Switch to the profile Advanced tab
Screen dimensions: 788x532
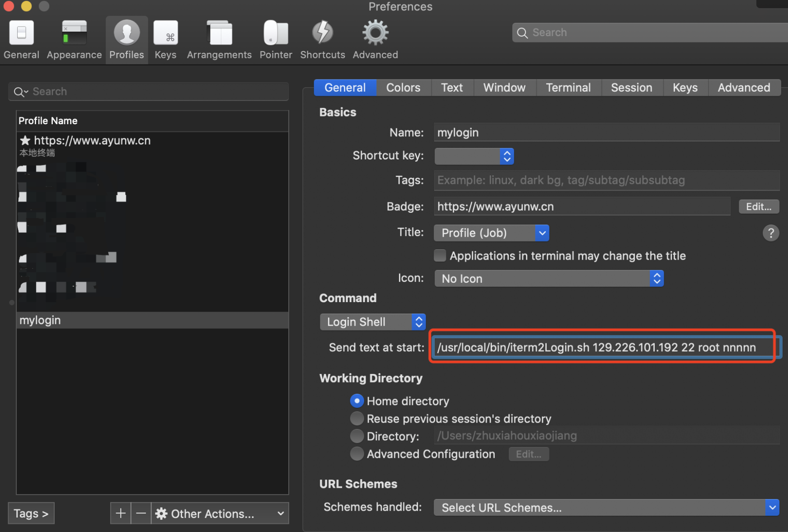[x=744, y=88]
